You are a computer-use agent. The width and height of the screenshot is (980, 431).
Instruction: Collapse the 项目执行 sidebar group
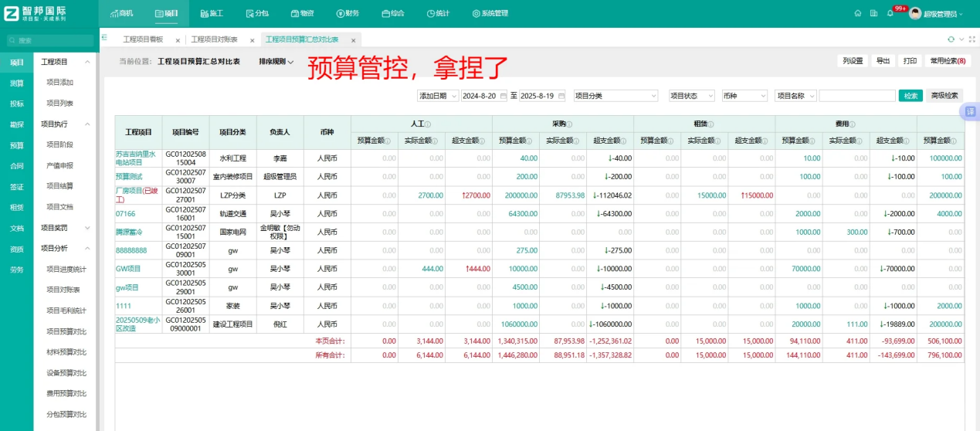click(87, 124)
